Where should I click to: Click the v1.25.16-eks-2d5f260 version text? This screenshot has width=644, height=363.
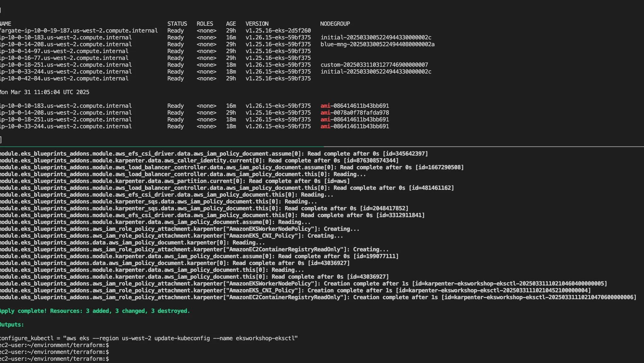(x=278, y=31)
